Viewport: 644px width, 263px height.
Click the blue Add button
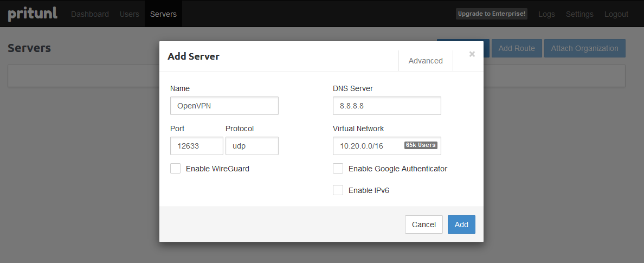coord(461,224)
